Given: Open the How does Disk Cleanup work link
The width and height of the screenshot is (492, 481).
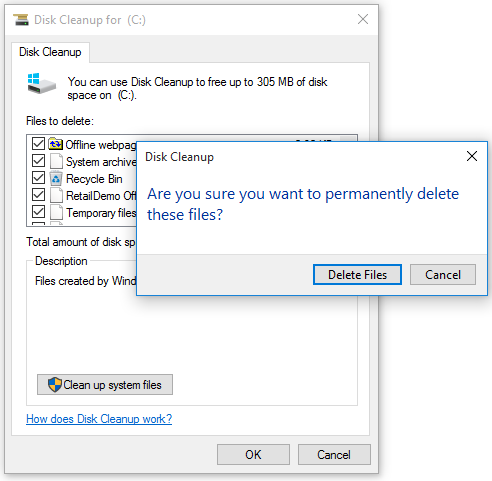Looking at the screenshot, I should click(99, 419).
